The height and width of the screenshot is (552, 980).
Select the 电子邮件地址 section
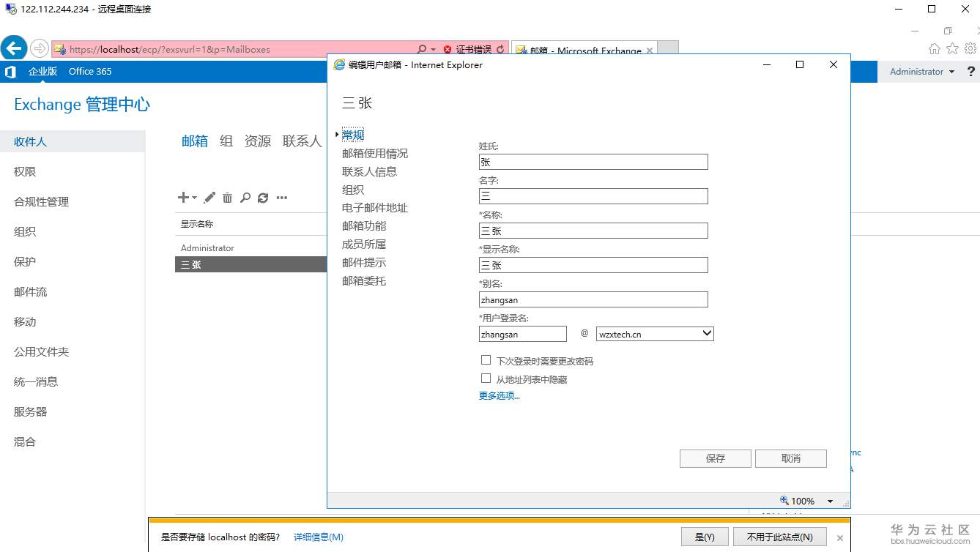(x=375, y=208)
